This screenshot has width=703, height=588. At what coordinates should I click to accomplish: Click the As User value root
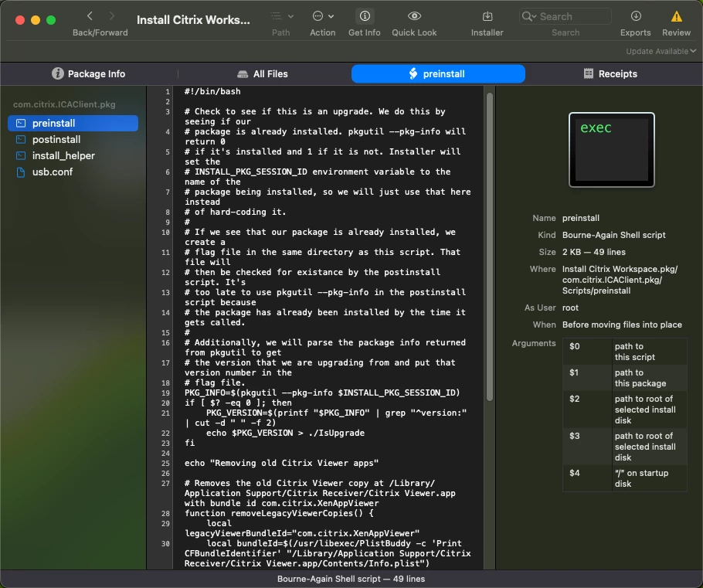coord(570,308)
